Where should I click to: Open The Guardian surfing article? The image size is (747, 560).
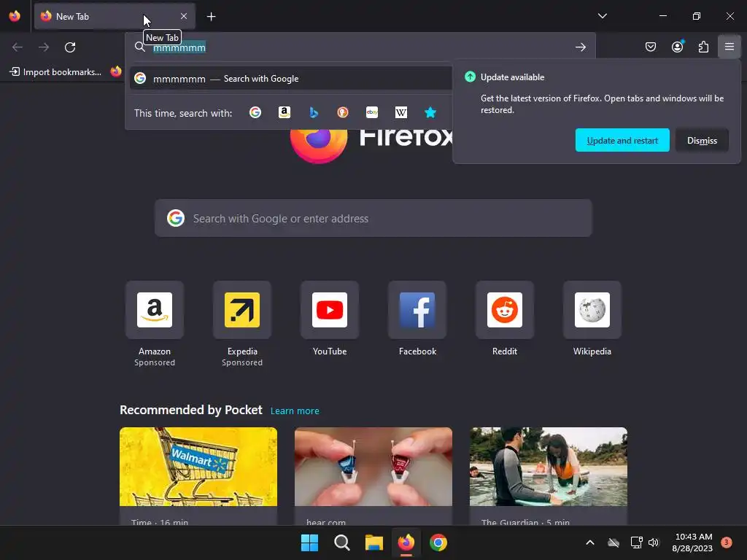tap(549, 476)
